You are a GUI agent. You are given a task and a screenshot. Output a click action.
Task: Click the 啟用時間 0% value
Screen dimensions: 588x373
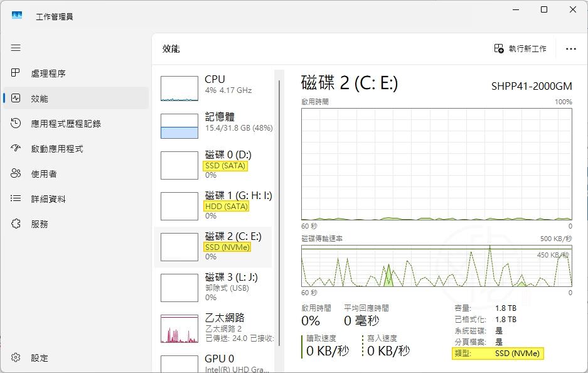[311, 321]
